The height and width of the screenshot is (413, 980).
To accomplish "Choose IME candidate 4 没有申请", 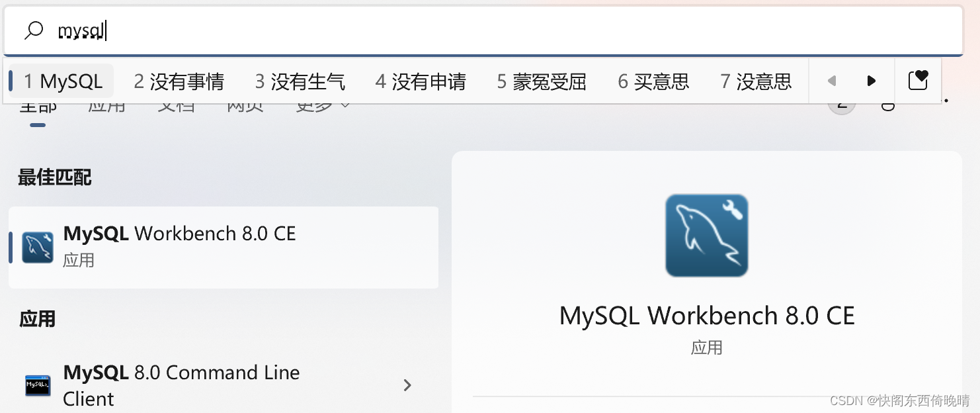I will (x=421, y=81).
